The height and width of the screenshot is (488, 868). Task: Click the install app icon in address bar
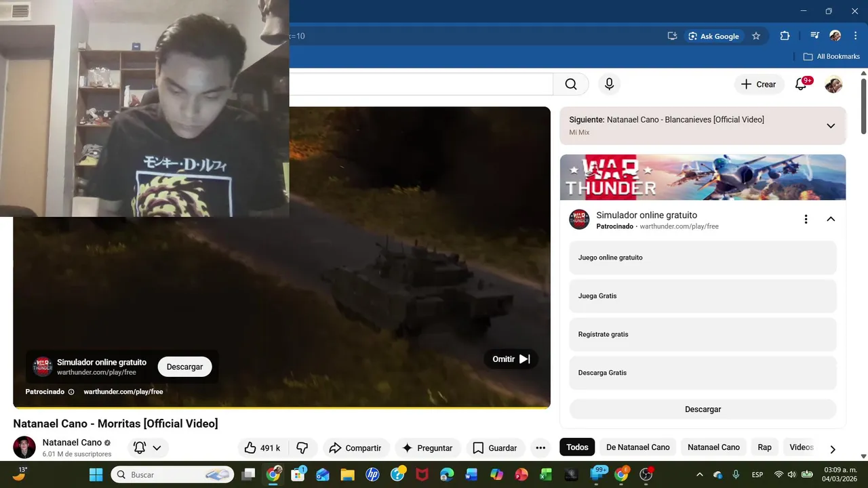pos(672,36)
